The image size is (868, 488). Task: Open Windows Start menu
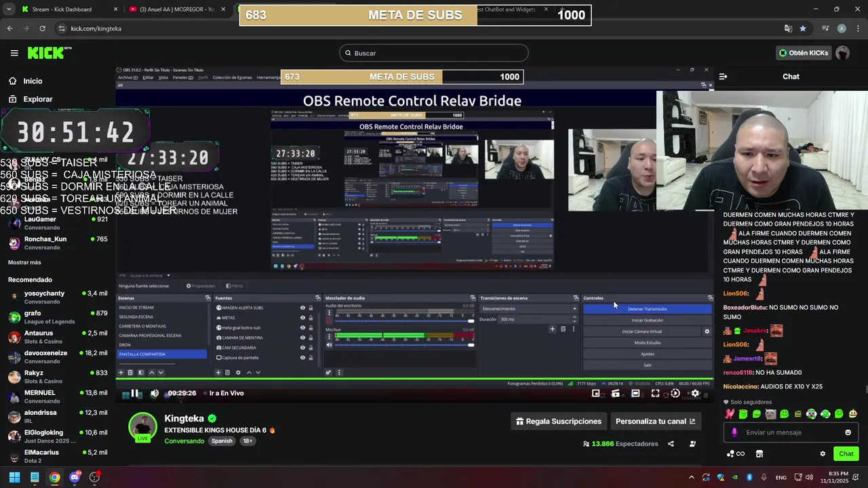coord(14,477)
